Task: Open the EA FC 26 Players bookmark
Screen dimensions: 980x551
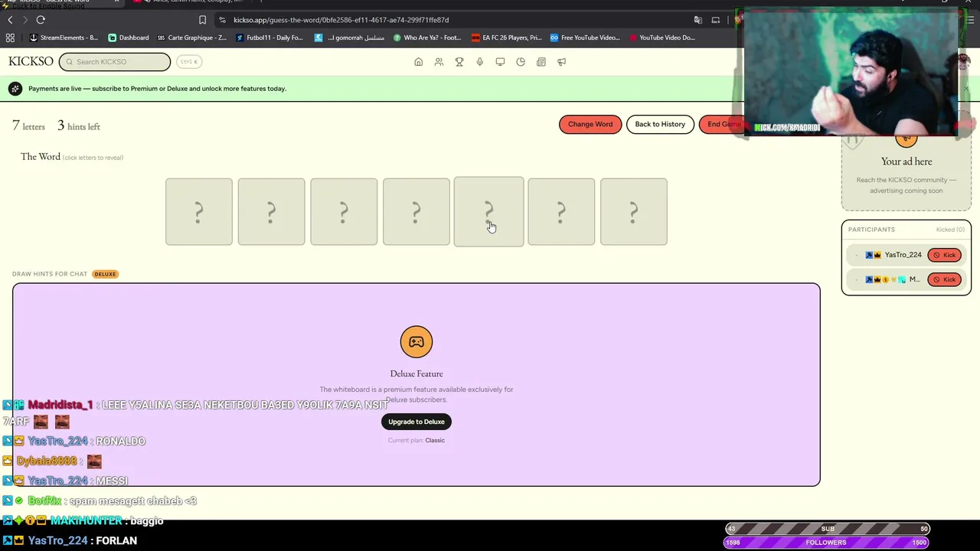Action: point(506,37)
